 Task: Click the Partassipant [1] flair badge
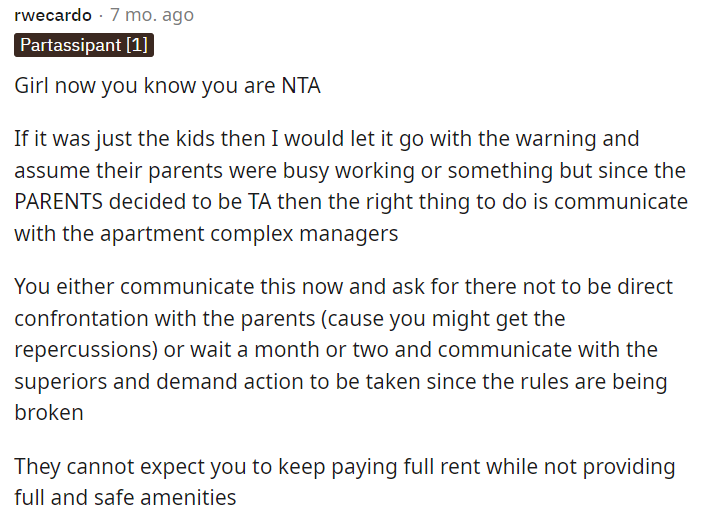84,46
